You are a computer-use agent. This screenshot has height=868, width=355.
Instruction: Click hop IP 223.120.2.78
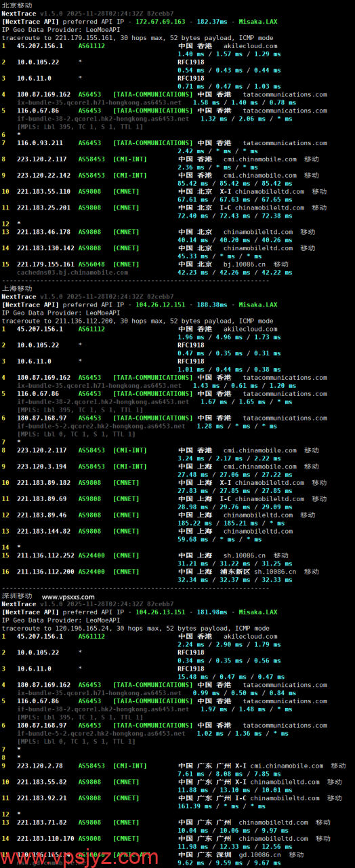pyautogui.click(x=40, y=766)
